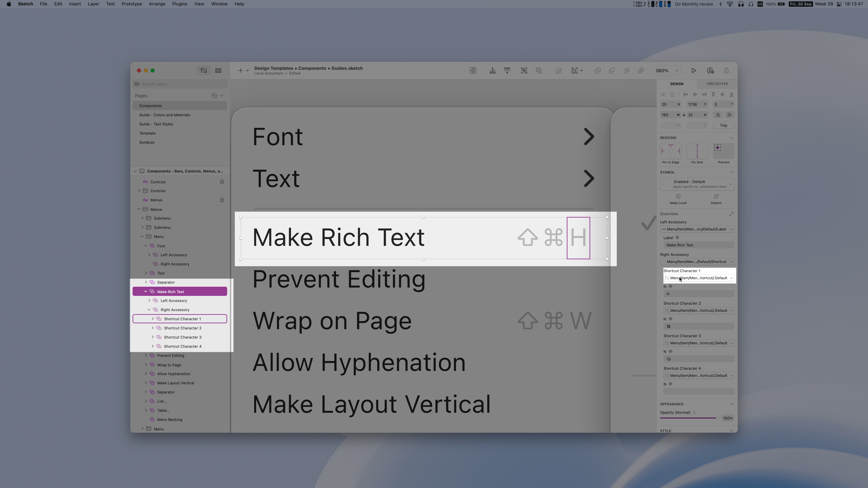Open the Arrange menu
This screenshot has width=868, height=488.
click(157, 4)
